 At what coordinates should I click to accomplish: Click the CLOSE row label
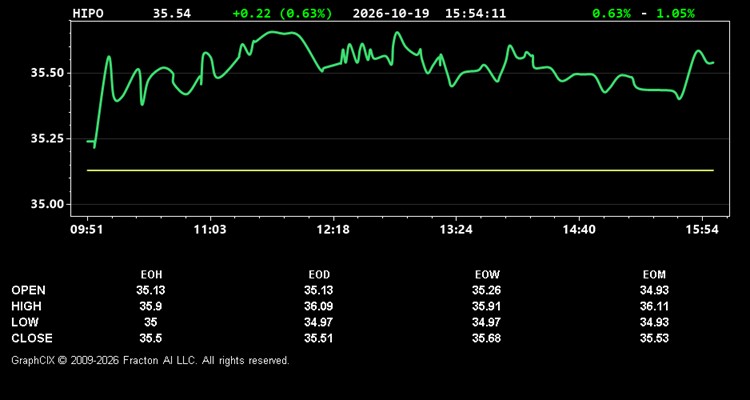(x=32, y=338)
